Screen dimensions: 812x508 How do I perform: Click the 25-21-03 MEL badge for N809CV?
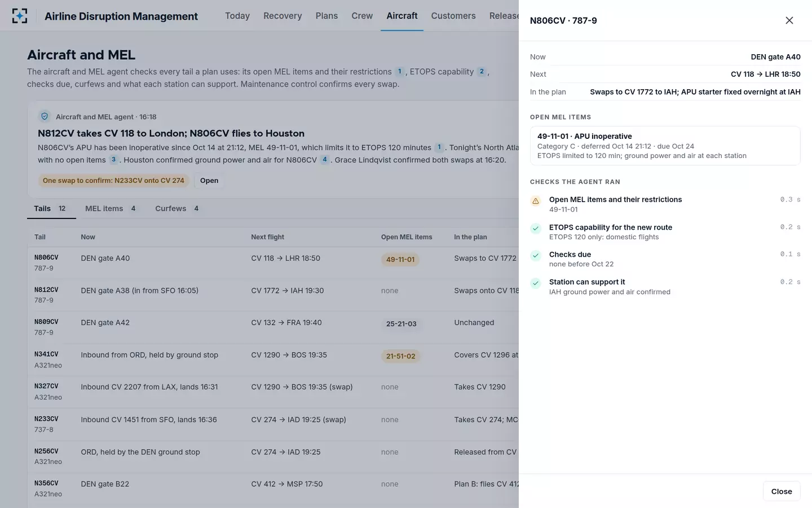401,324
